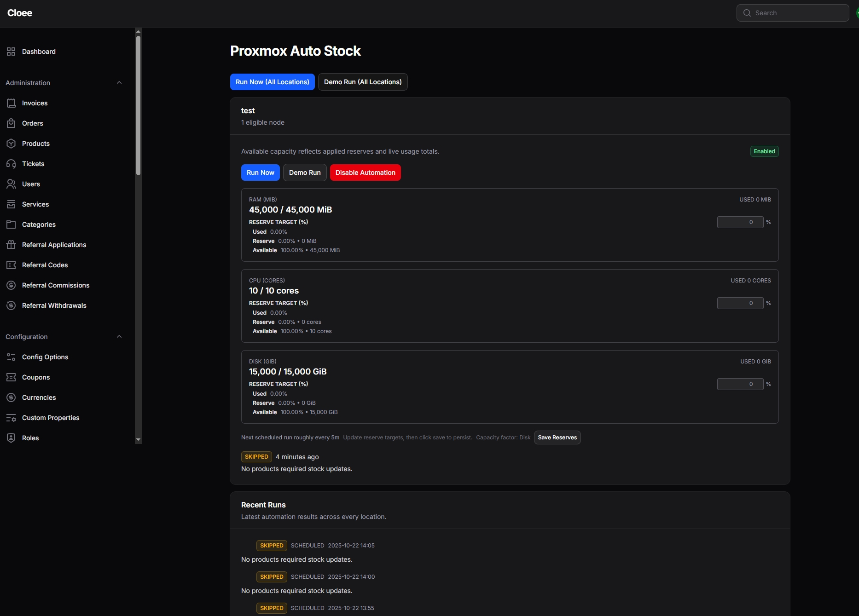The height and width of the screenshot is (616, 859).
Task: Click the RAM reserve target percent field
Action: tap(740, 222)
